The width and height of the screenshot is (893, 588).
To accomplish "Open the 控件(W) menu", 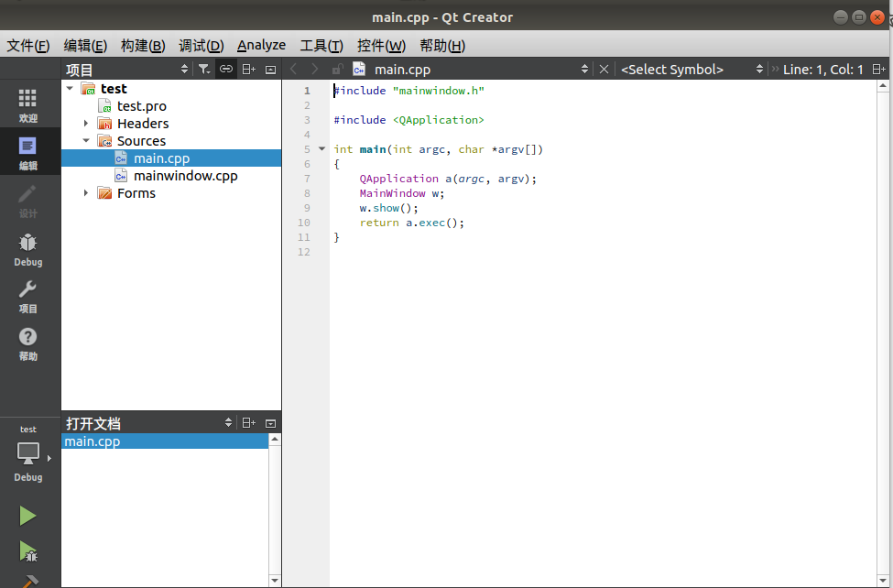I will point(381,46).
